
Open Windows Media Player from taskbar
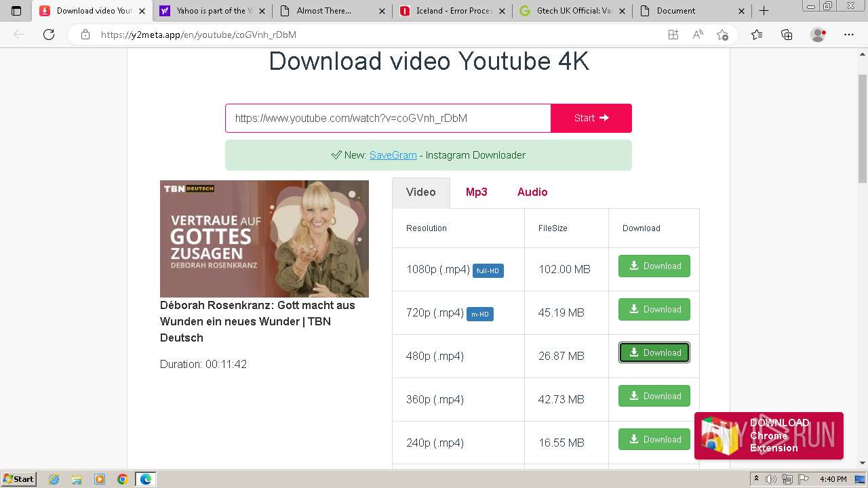[x=100, y=479]
